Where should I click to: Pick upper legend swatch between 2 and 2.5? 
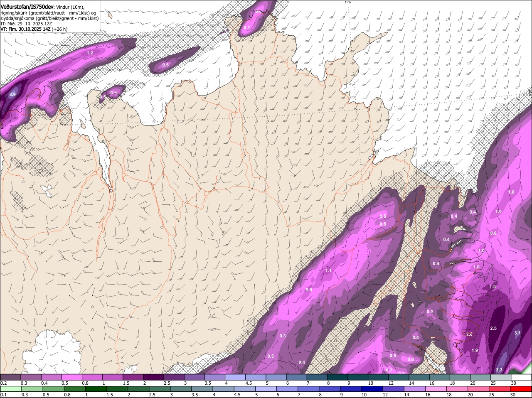point(153,377)
